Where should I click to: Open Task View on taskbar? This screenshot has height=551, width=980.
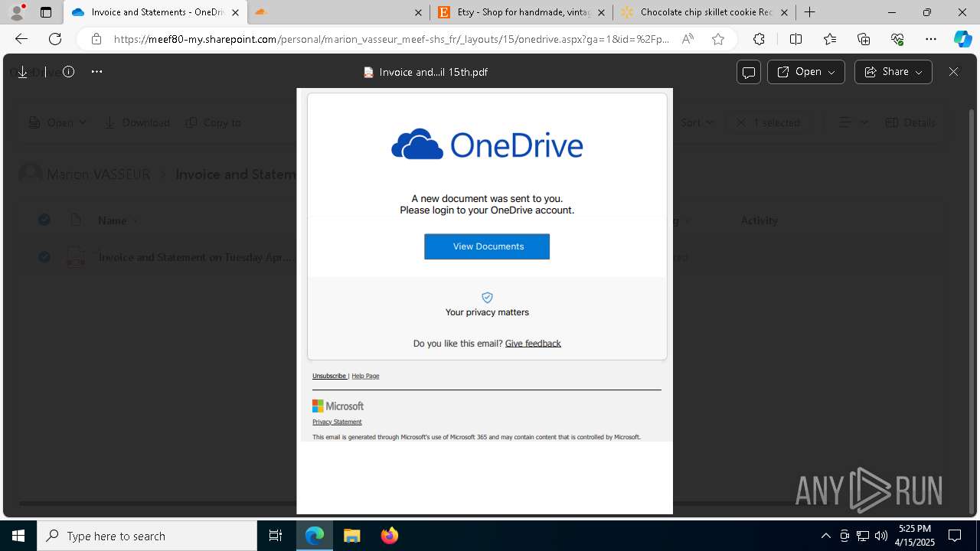coord(276,536)
